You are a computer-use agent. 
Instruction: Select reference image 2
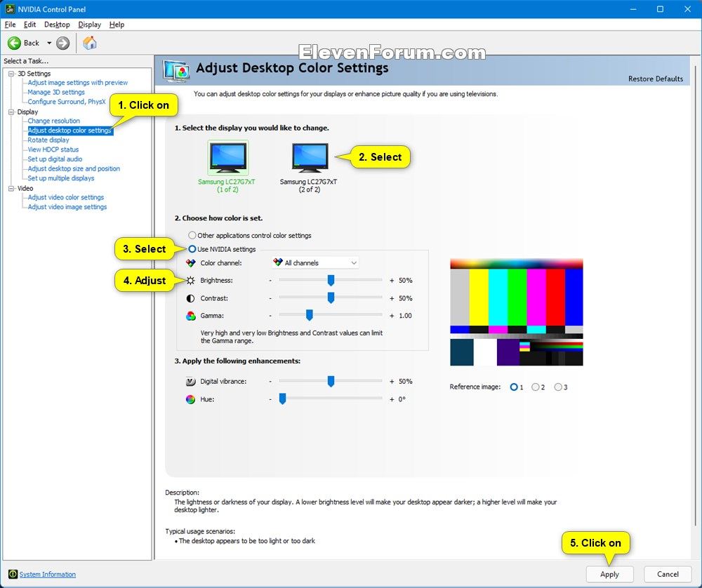[x=534, y=387]
